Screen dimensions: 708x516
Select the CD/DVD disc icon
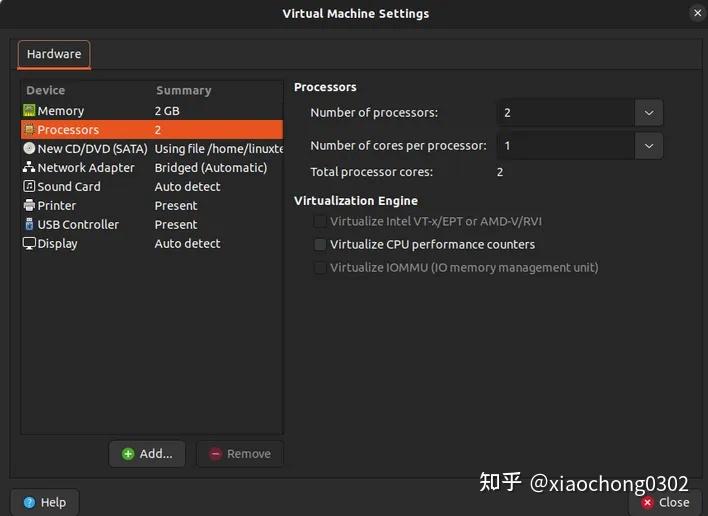pyautogui.click(x=29, y=148)
